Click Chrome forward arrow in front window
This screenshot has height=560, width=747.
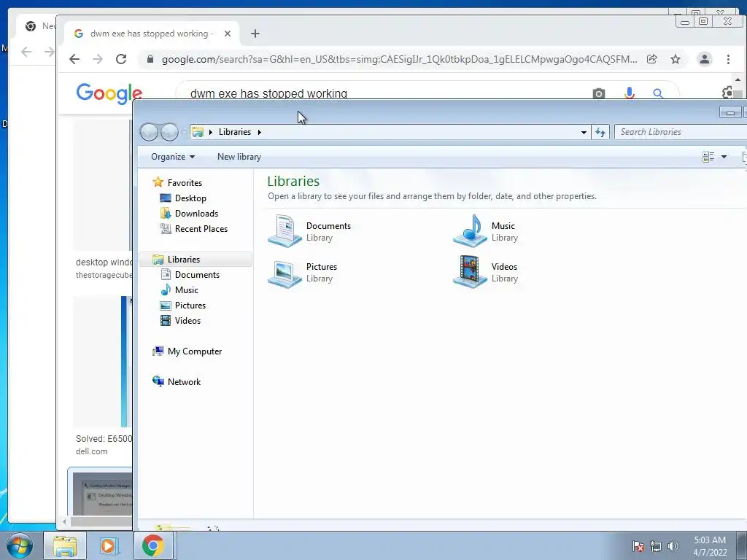[98, 59]
